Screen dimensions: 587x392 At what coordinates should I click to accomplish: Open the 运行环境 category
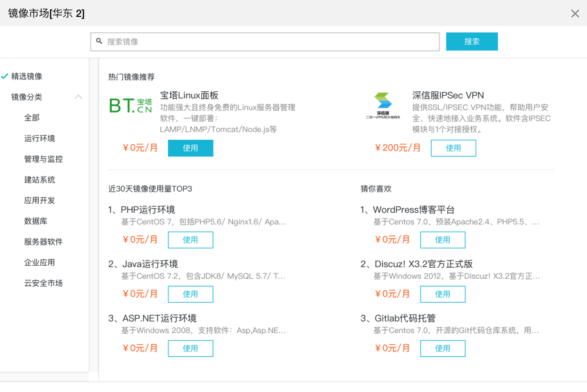point(39,138)
